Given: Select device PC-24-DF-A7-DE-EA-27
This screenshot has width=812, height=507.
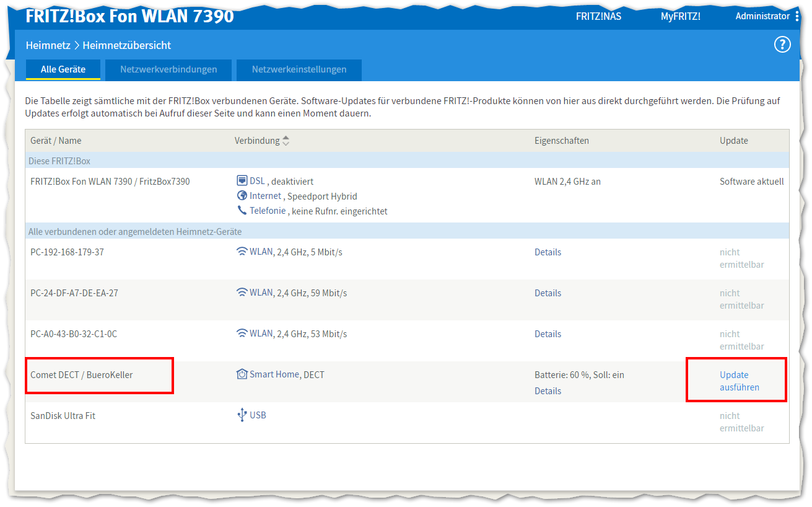Looking at the screenshot, I should (x=74, y=293).
